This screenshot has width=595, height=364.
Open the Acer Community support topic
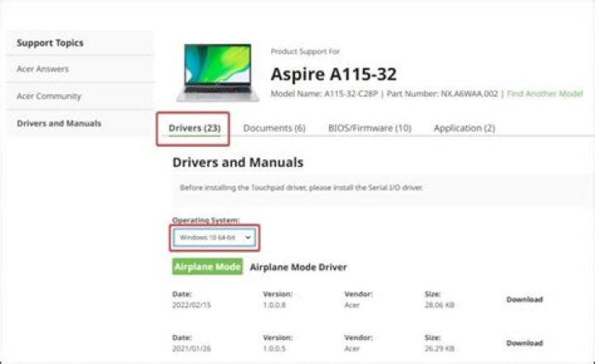[49, 97]
